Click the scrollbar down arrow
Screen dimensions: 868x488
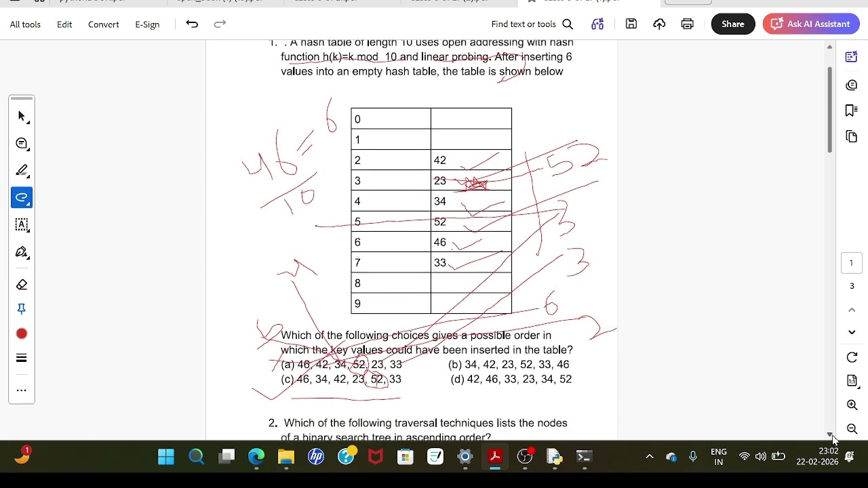(829, 434)
